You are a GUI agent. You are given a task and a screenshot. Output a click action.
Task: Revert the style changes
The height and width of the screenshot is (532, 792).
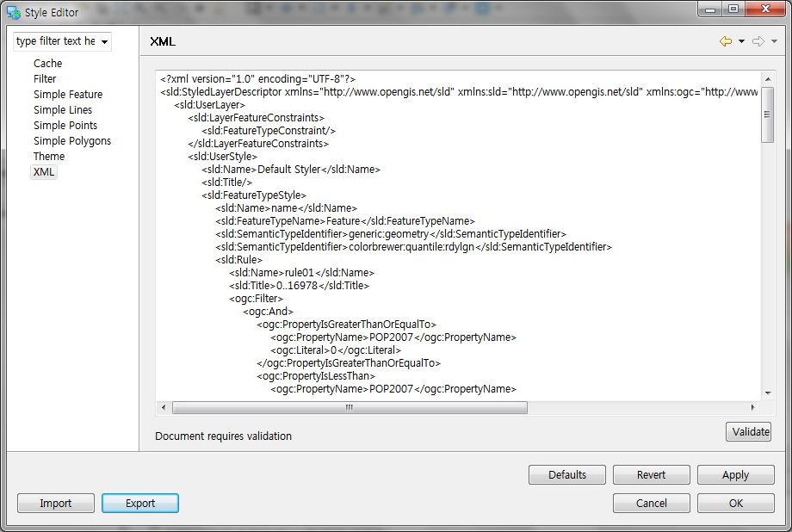click(x=651, y=474)
